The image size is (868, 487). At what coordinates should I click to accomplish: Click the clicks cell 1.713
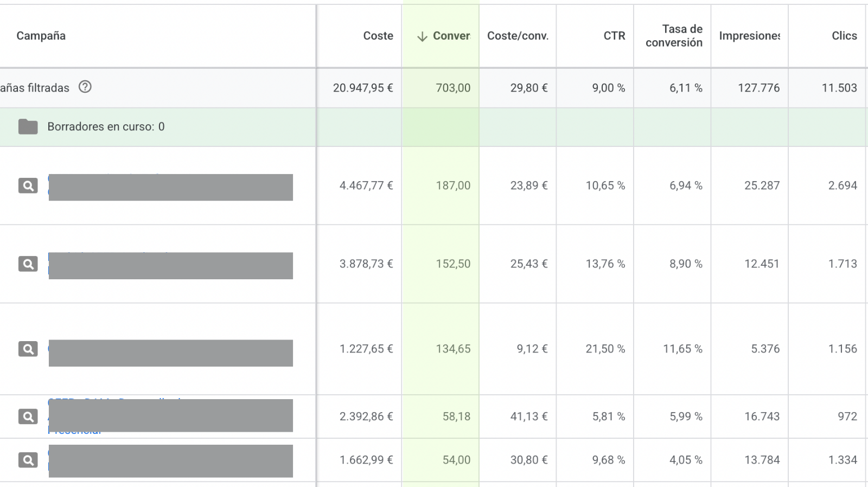coord(843,264)
